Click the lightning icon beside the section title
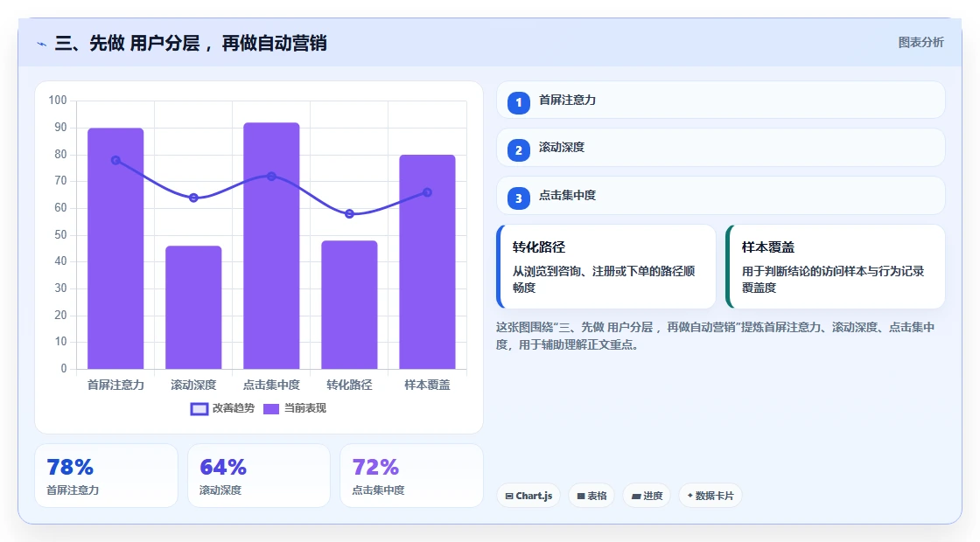This screenshot has width=980, height=542. 42,45
